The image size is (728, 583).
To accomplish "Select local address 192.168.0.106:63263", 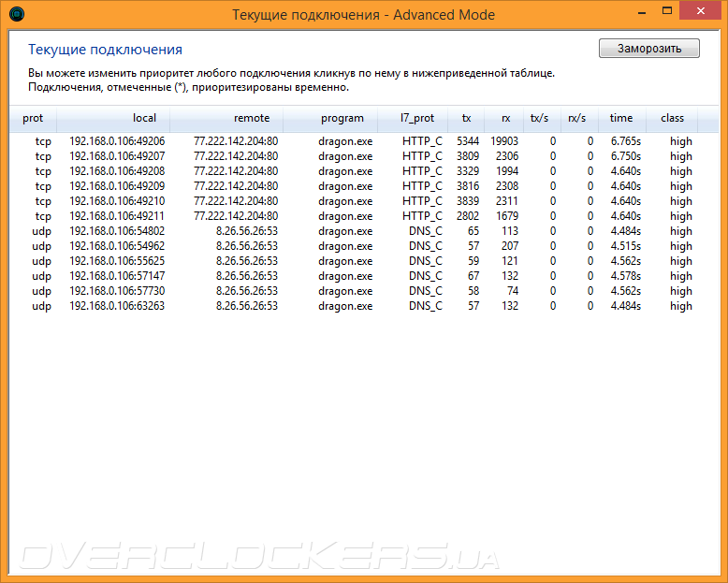I will click(117, 306).
